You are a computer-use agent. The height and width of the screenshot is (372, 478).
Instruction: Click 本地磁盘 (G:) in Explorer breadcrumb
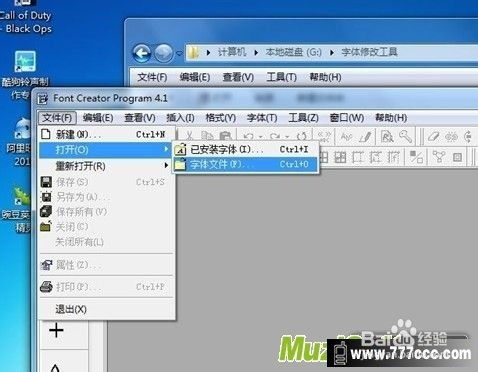coord(293,52)
